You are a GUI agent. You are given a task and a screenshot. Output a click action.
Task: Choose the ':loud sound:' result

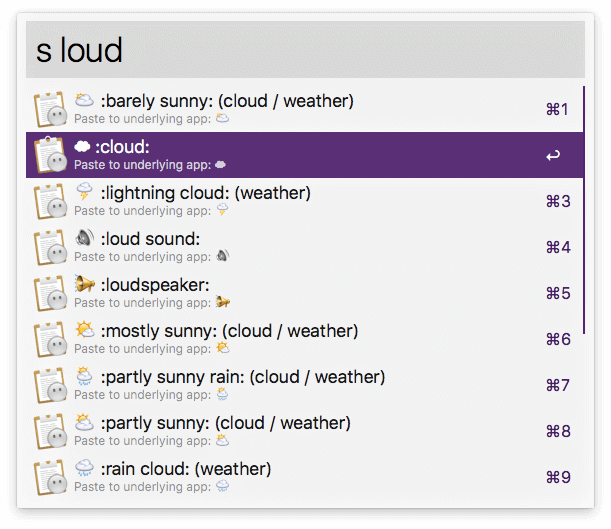[x=305, y=247]
